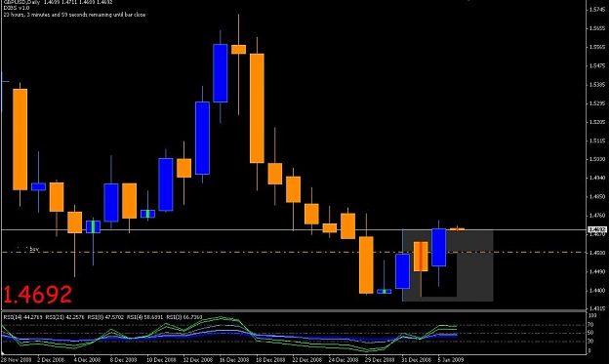Click the buy label beside dashed line
This screenshot has width=610, height=364.
click(x=34, y=249)
